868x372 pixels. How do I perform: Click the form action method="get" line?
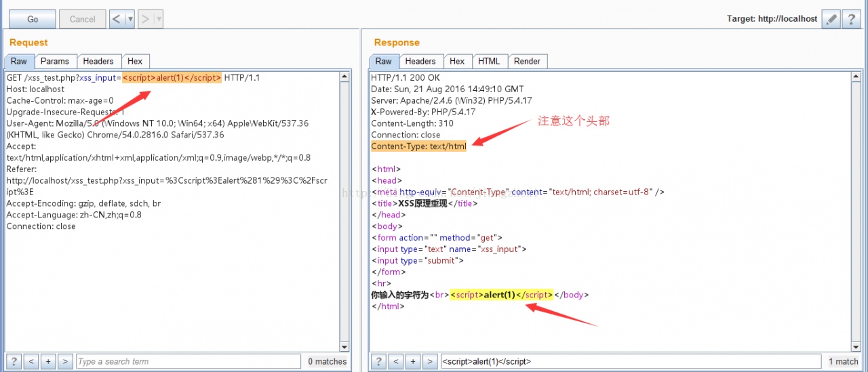[x=437, y=238]
